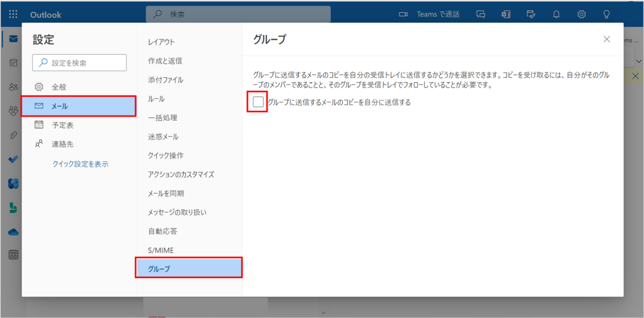Open Files paperclip in left rail
Image resolution: width=644 pixels, height=318 pixels.
[13, 135]
